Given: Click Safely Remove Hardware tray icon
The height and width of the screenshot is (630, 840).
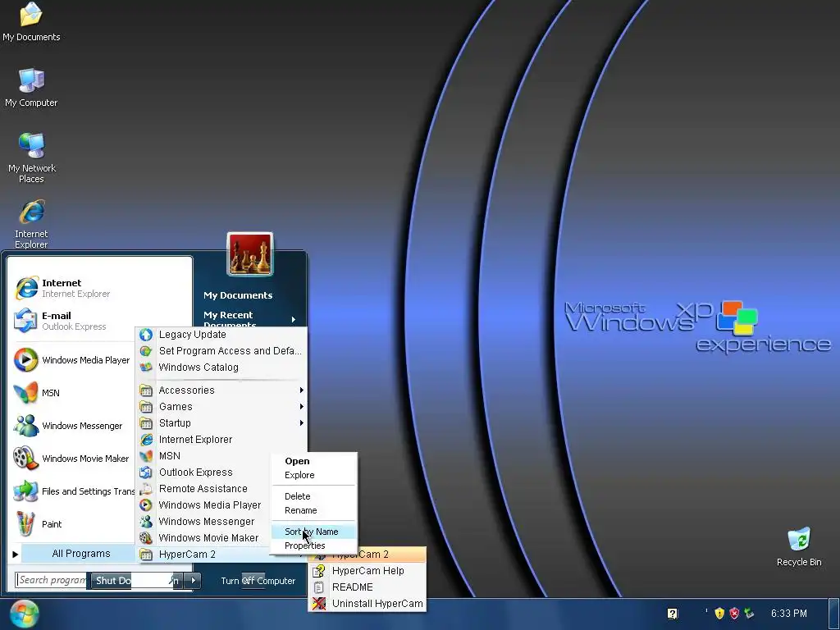Looking at the screenshot, I should [x=750, y=614].
